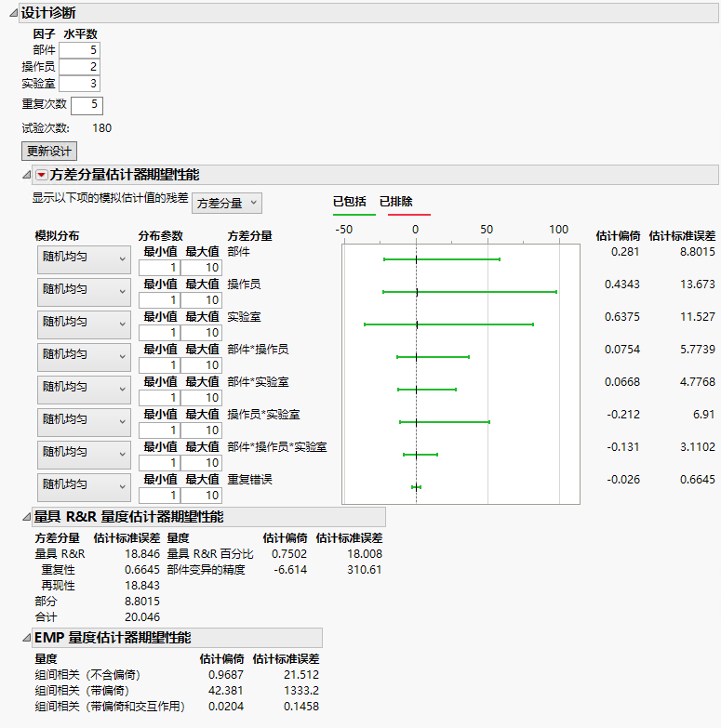The height and width of the screenshot is (728, 721).
Task: Click the 模拟分布 column header
Action: (57, 236)
